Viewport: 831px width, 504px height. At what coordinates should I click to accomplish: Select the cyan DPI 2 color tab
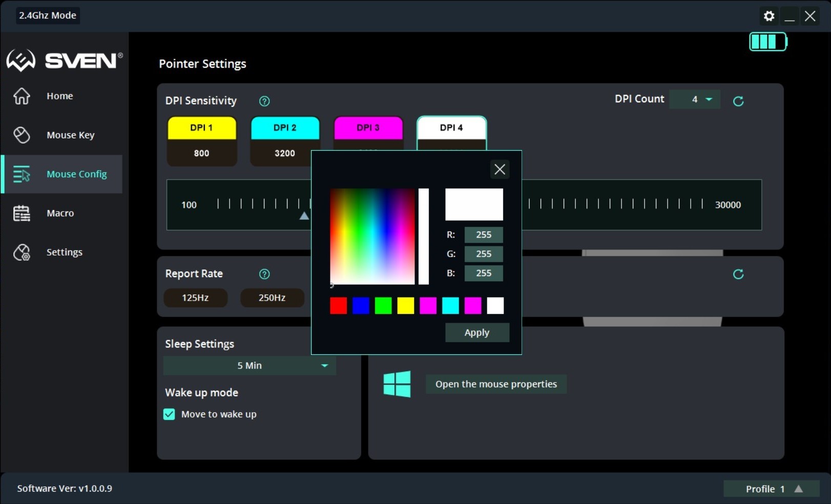285,128
